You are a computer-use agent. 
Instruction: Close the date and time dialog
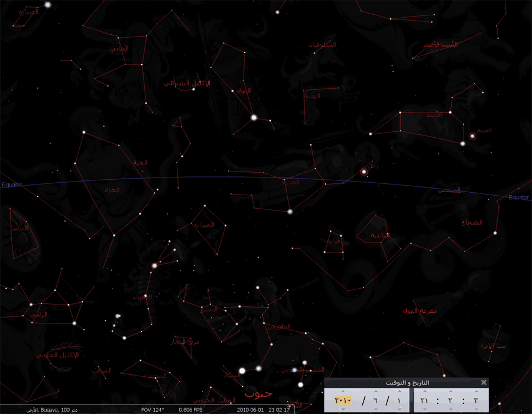pyautogui.click(x=484, y=383)
